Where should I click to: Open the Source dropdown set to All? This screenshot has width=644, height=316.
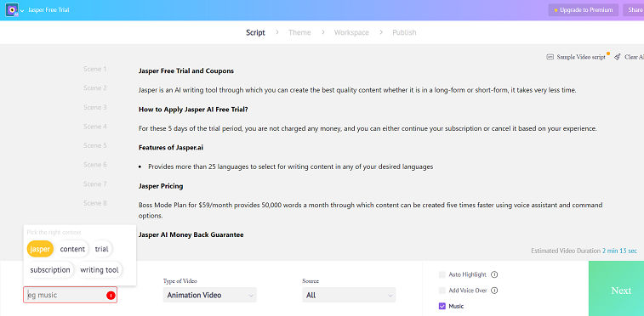(349, 295)
